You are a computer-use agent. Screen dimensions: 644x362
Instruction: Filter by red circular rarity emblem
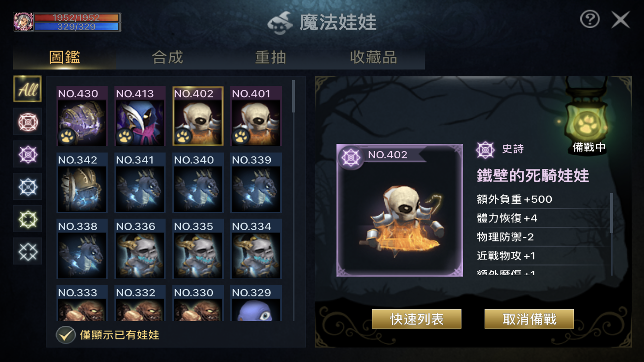coord(28,121)
